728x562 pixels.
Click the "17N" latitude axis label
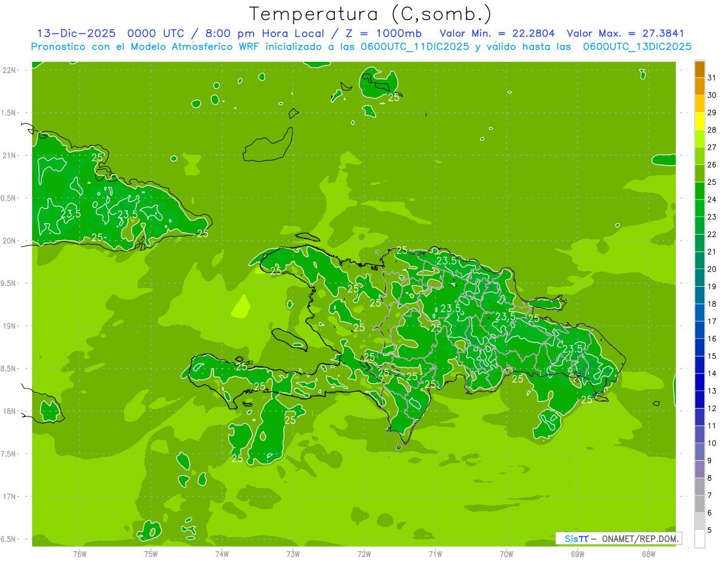point(10,497)
